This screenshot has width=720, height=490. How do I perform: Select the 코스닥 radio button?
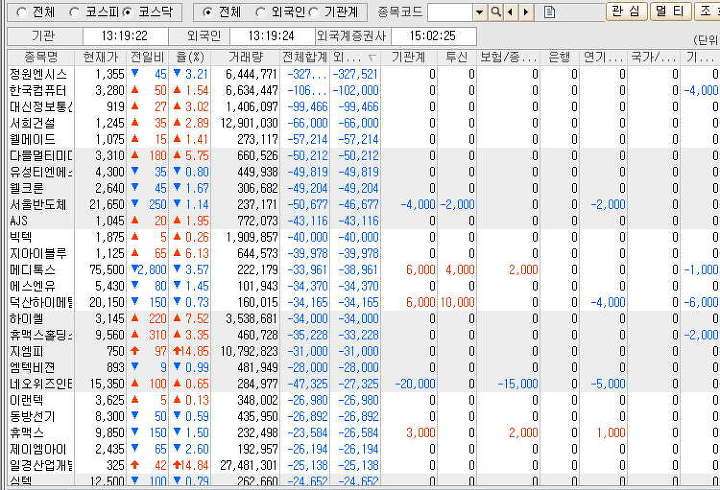[x=128, y=12]
